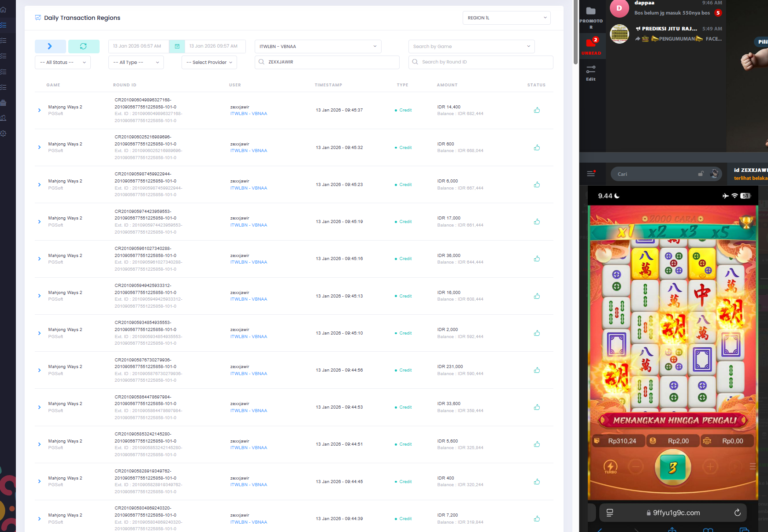Click thumbs-up status for 09:45:13 row
This screenshot has width=768, height=532.
tap(537, 296)
